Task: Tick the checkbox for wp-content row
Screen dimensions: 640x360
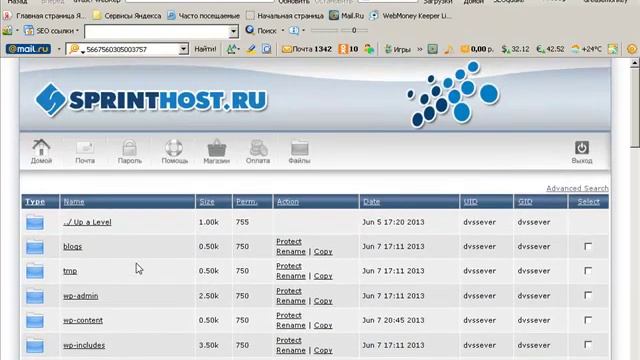Action: point(588,320)
